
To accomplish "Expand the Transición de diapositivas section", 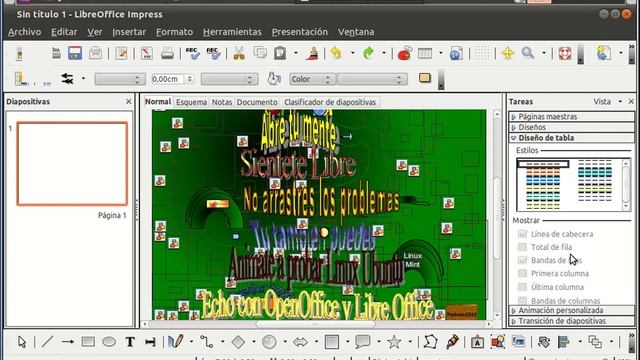I will tap(571, 321).
